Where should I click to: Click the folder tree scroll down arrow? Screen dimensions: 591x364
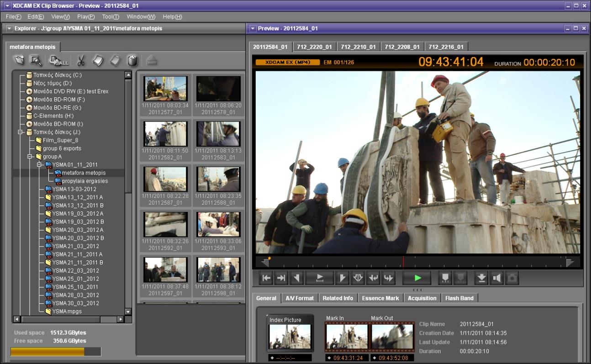click(128, 311)
